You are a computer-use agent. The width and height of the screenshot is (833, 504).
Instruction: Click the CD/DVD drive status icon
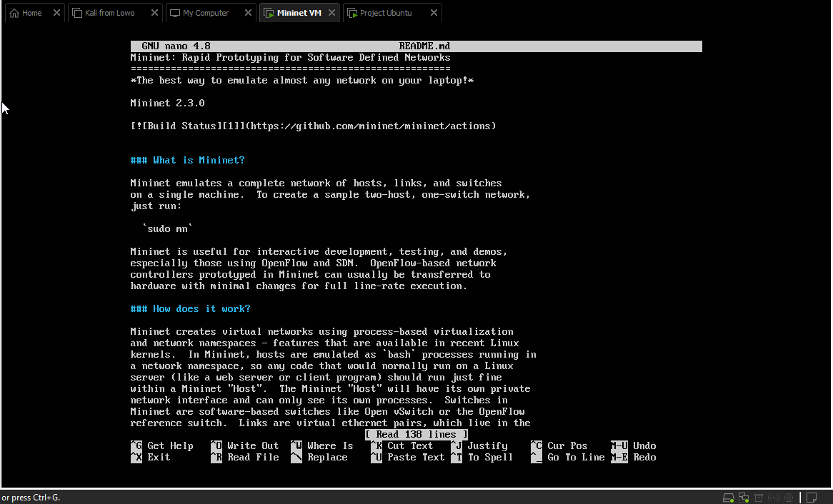(x=789, y=498)
